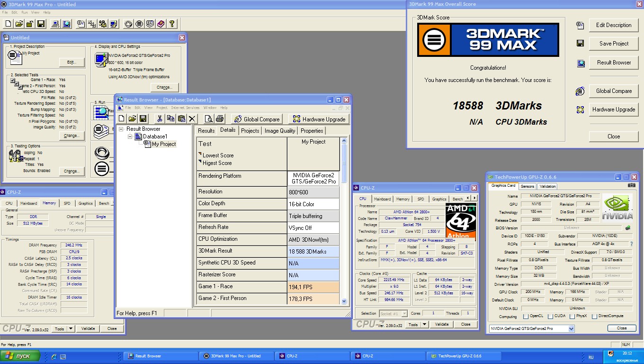Open the Run menu in 3DMark menu bar

tap(25, 12)
